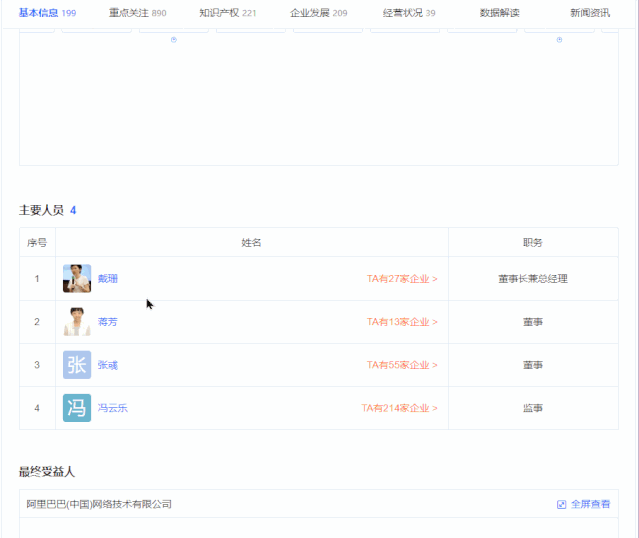639x538 pixels.
Task: Click the 冯 letter avatar
Action: [x=77, y=408]
